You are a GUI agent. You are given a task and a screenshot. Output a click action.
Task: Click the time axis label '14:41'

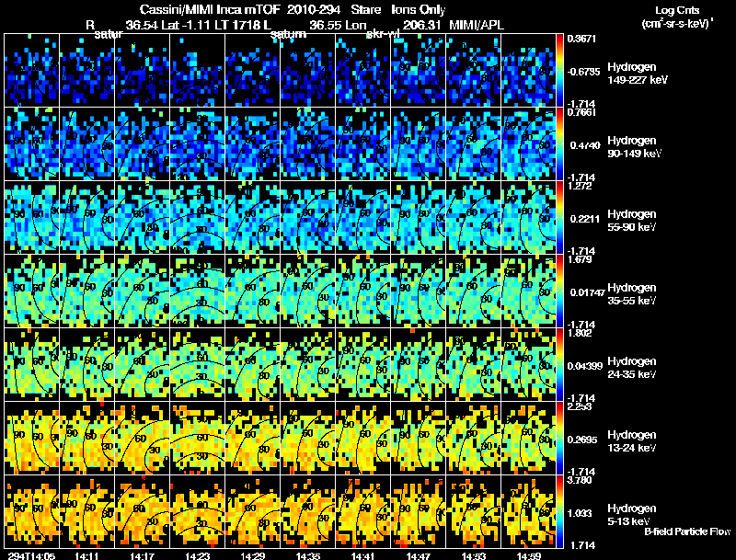(362, 555)
